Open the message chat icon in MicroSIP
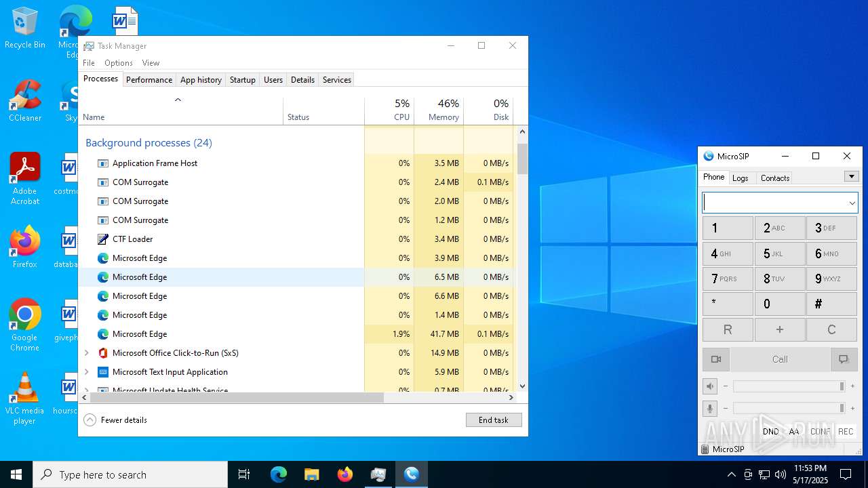868x488 pixels. [844, 359]
